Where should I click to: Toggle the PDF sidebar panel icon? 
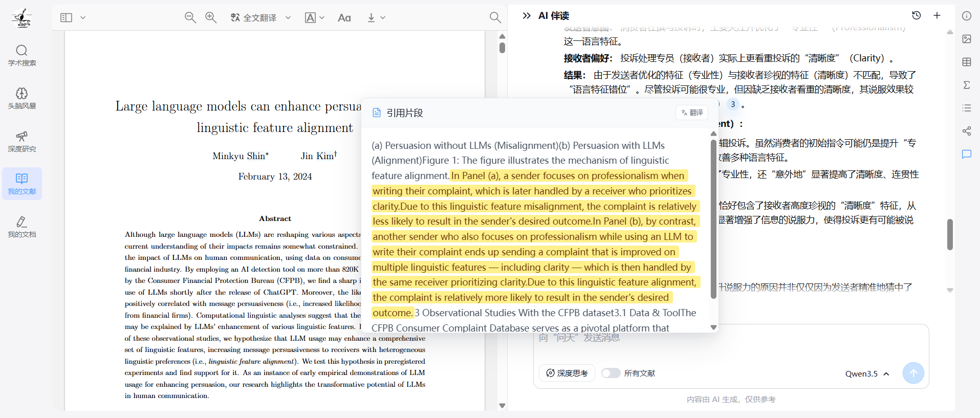(66, 17)
